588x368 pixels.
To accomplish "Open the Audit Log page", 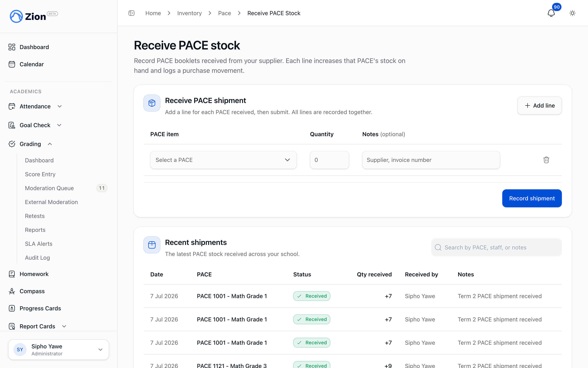I will click(x=37, y=258).
